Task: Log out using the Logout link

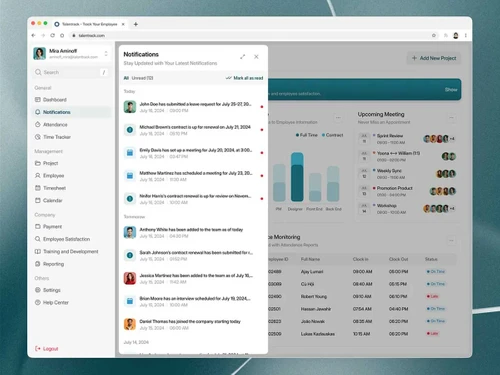Action: click(47, 349)
